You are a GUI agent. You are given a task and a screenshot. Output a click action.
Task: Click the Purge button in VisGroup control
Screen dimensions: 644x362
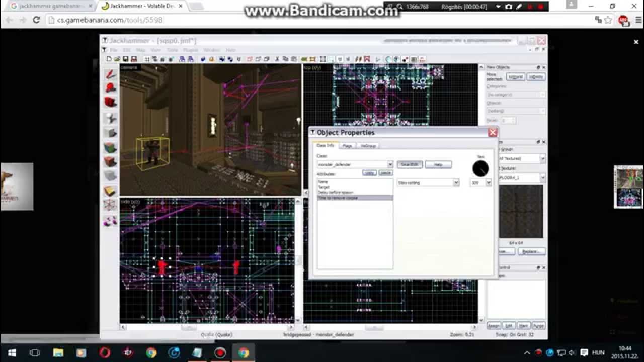(x=539, y=326)
